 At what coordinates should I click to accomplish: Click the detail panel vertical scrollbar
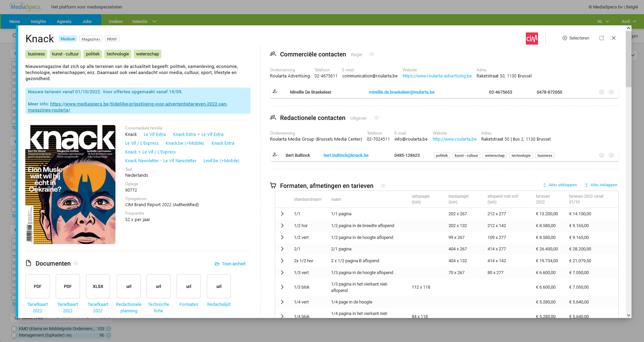click(628, 59)
